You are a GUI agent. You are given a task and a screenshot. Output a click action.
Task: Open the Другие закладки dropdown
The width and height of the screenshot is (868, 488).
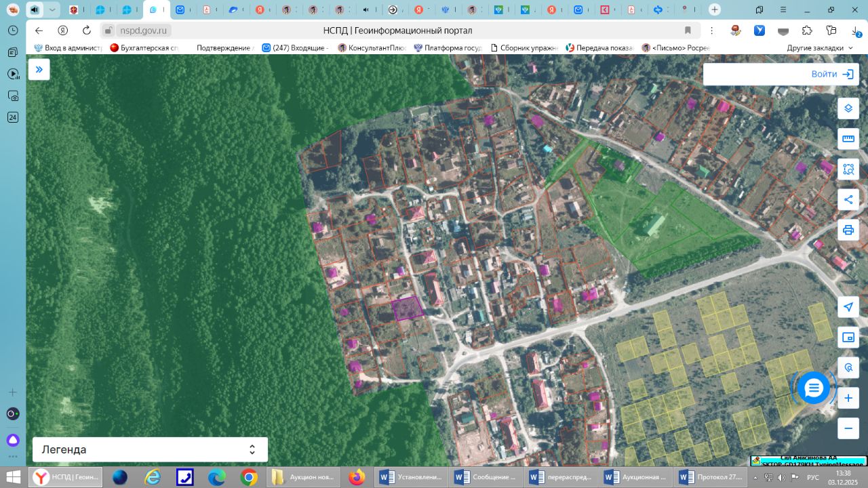pos(819,48)
